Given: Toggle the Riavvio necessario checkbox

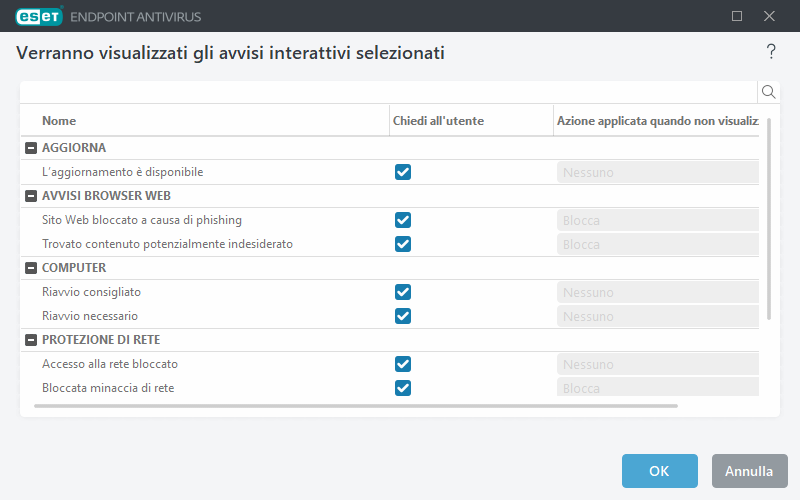Looking at the screenshot, I should (x=403, y=316).
